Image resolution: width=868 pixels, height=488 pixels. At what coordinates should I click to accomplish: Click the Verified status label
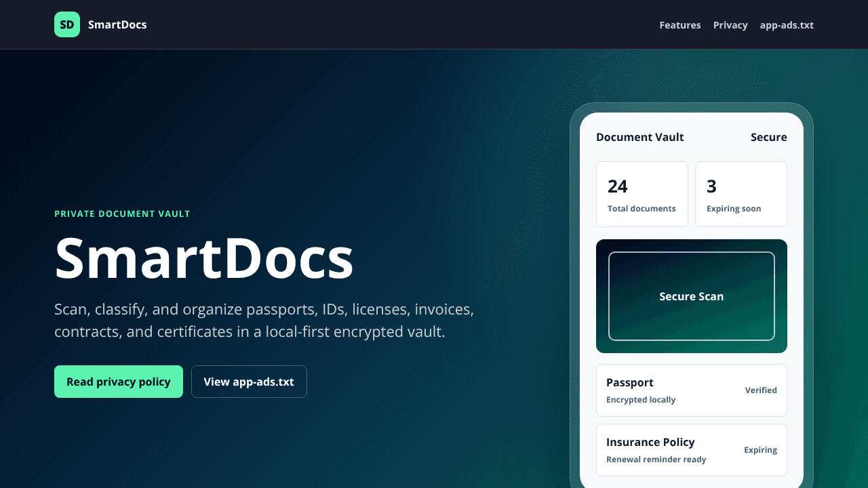[x=761, y=390]
